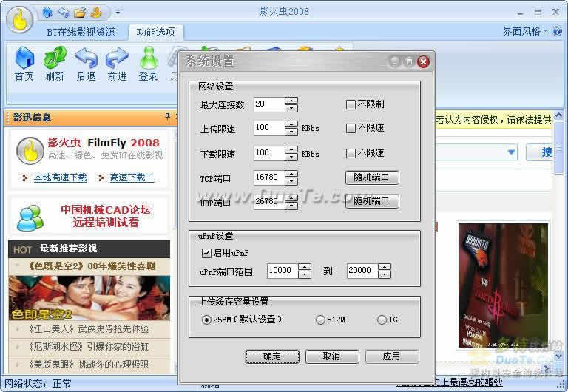
Task: Click the 前进 forward arrow icon
Action: pyautogui.click(x=117, y=64)
